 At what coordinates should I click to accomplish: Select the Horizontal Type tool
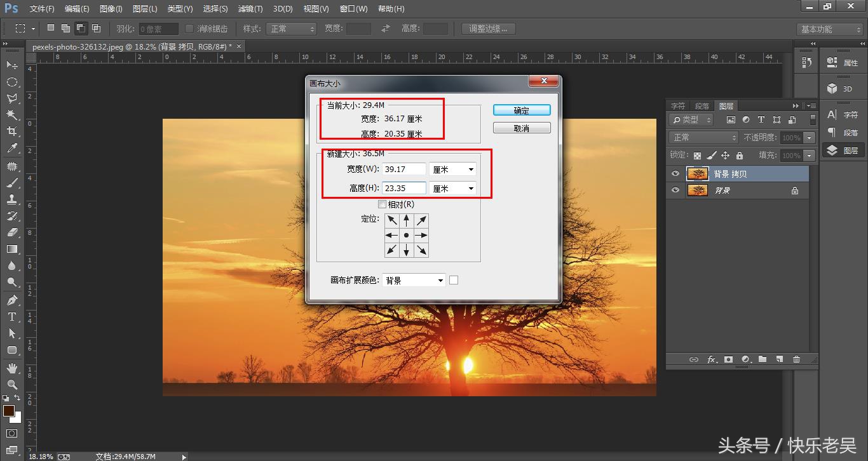click(13, 316)
